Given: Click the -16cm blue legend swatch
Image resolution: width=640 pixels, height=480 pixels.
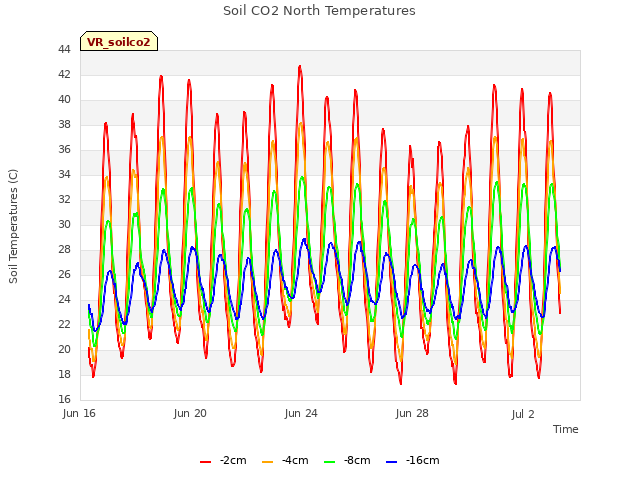Looking at the screenshot, I should pyautogui.click(x=391, y=462).
